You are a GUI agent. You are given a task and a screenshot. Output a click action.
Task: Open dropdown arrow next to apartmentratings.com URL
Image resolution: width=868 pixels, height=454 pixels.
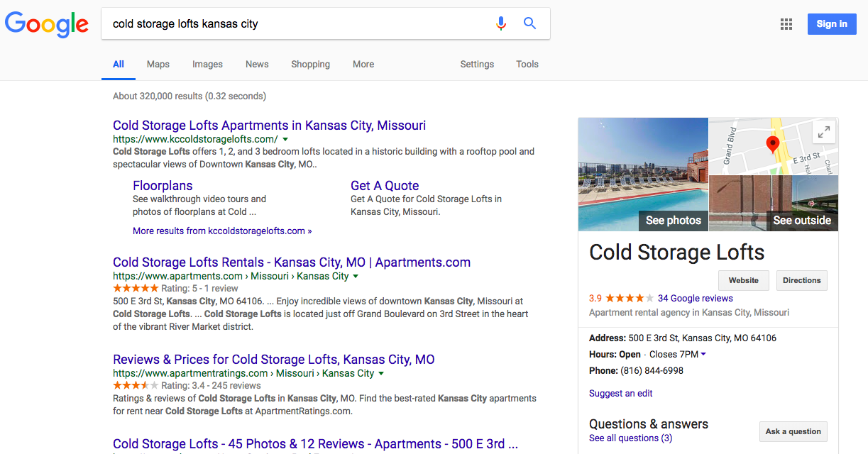(x=381, y=374)
